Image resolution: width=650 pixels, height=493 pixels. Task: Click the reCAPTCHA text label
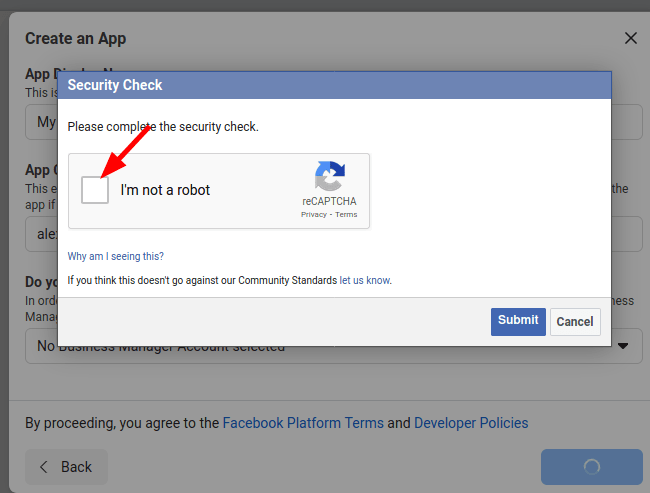(329, 201)
